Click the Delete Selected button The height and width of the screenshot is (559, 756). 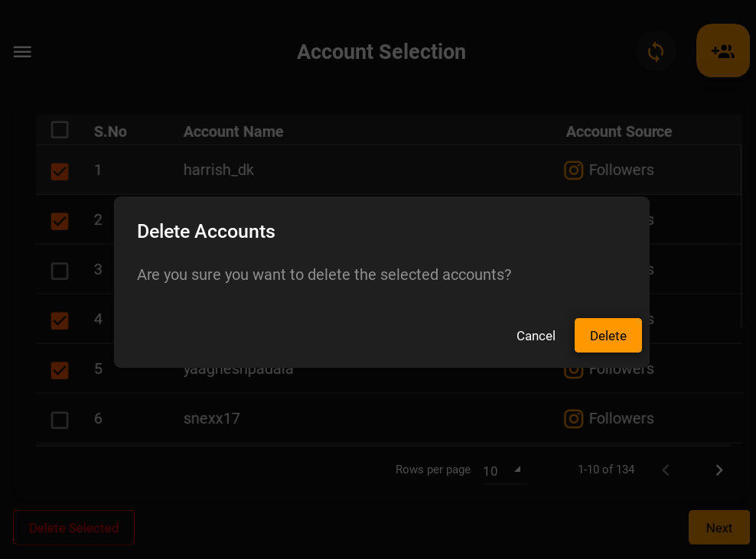tap(73, 528)
